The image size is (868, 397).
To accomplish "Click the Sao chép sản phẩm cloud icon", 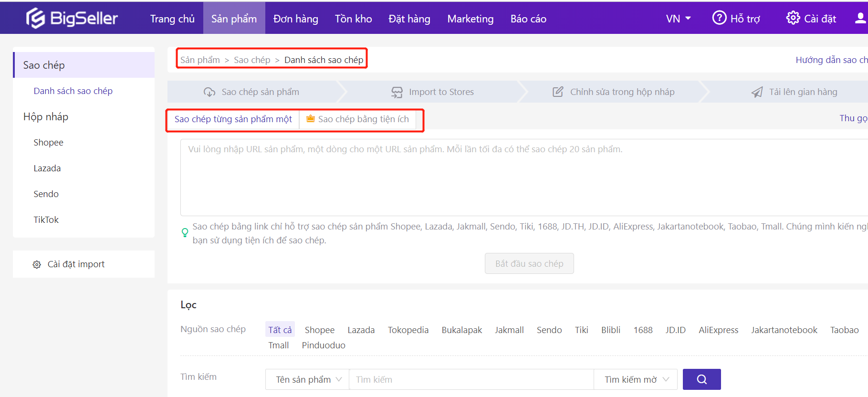I will [x=209, y=92].
